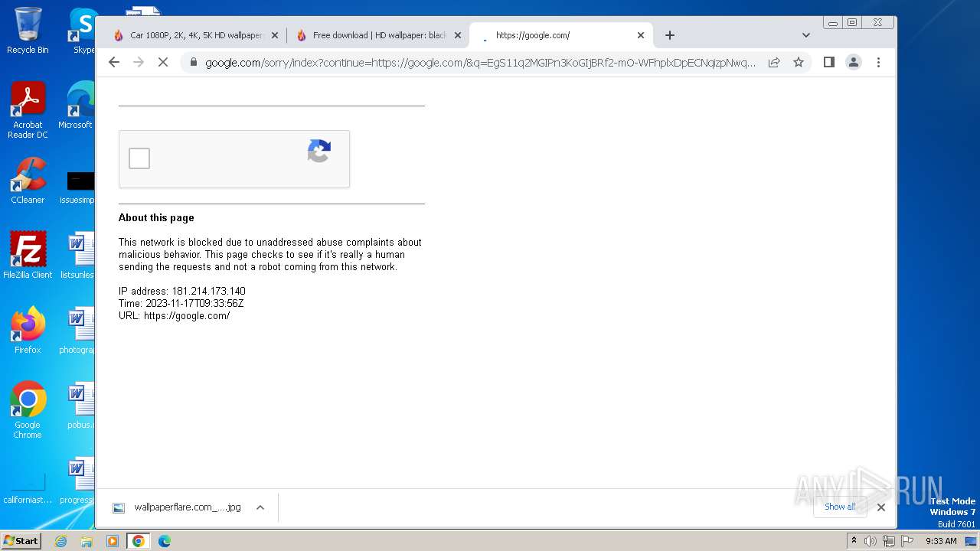Switch to Free download HD wallpaper tab
Image resolution: width=980 pixels, height=551 pixels.
click(379, 35)
